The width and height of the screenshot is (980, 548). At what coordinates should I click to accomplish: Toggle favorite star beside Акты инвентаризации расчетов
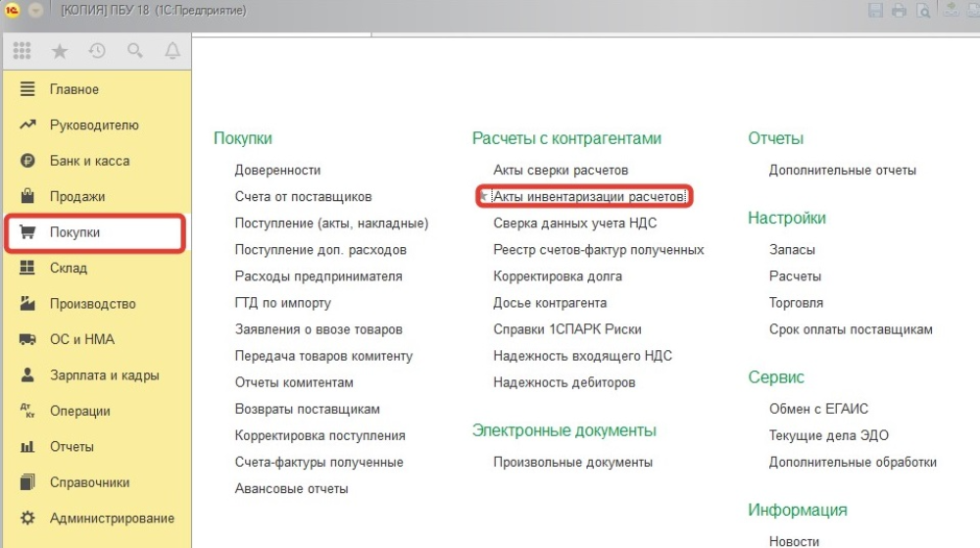484,196
